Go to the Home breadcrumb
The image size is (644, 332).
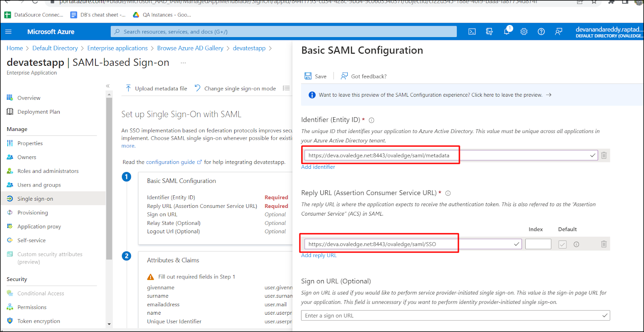(14, 48)
